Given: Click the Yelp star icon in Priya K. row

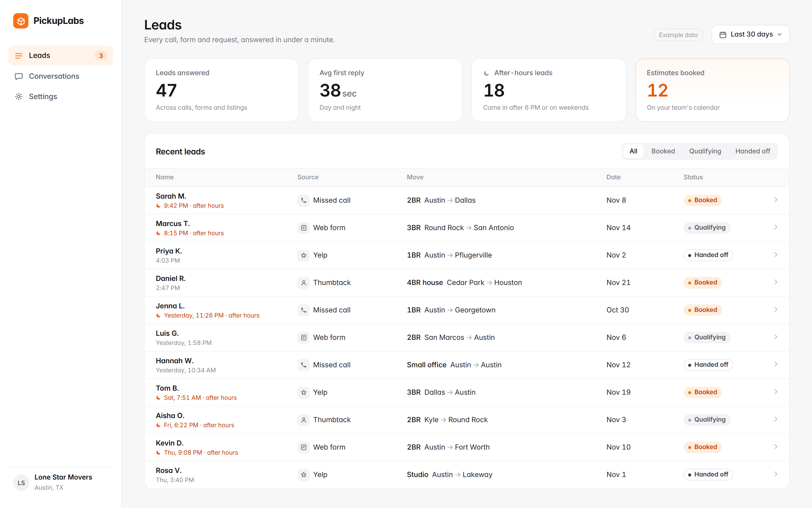Looking at the screenshot, I should 303,255.
